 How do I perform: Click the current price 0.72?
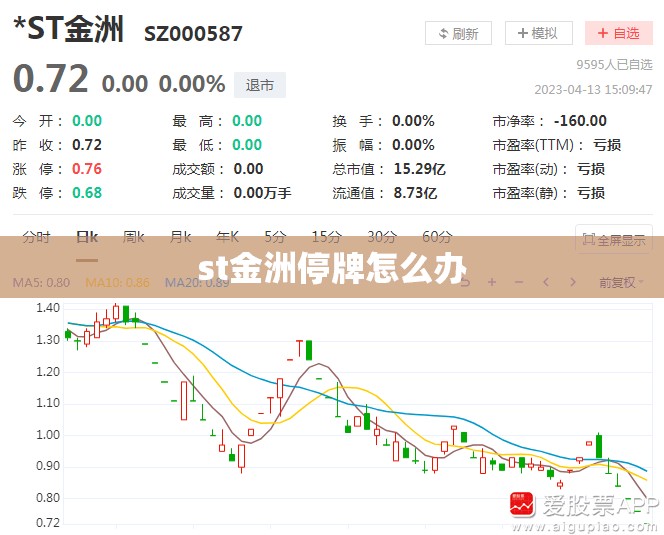point(51,79)
